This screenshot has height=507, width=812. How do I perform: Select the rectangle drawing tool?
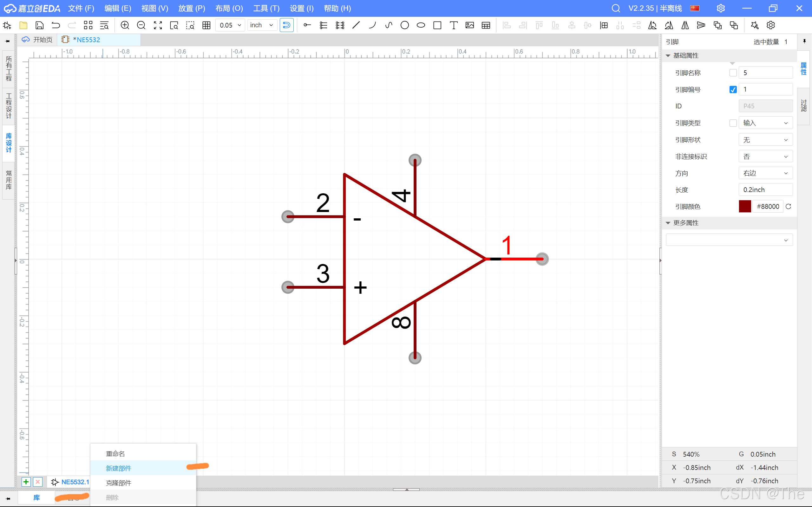point(437,25)
